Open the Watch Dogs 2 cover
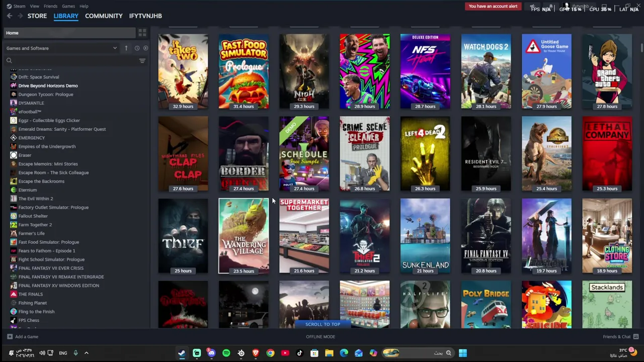Image resolution: width=644 pixels, height=362 pixels. click(x=486, y=71)
